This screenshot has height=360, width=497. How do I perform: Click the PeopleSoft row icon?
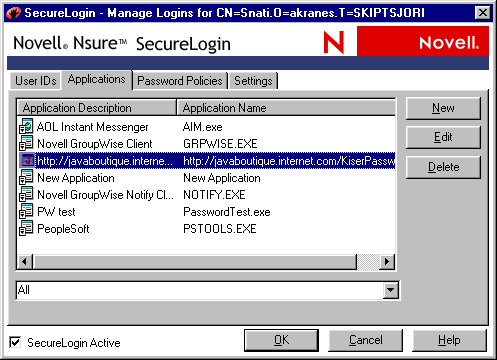click(26, 228)
